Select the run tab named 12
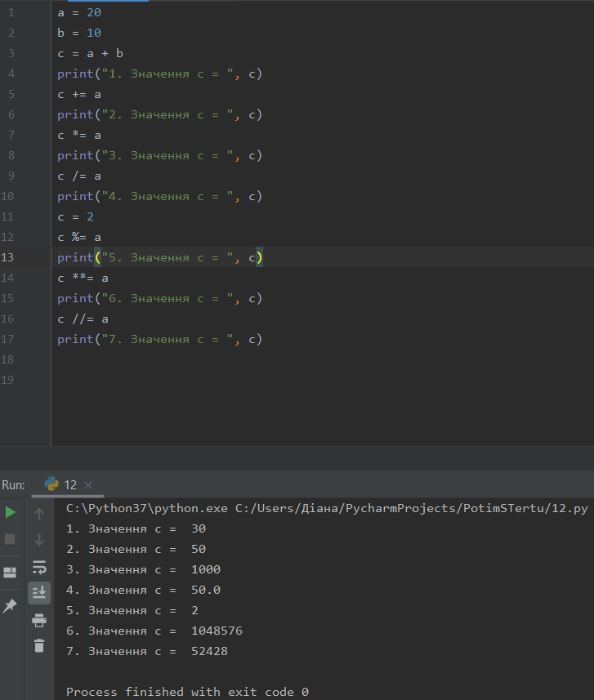 pos(70,484)
